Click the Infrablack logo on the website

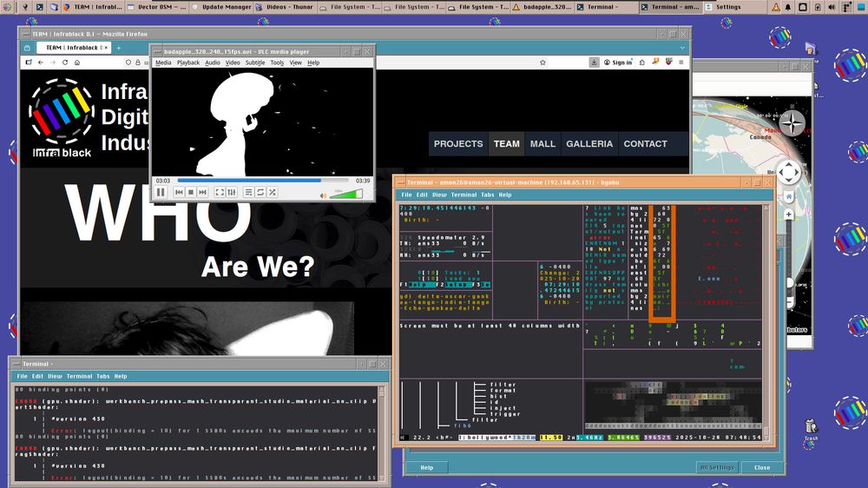(61, 117)
